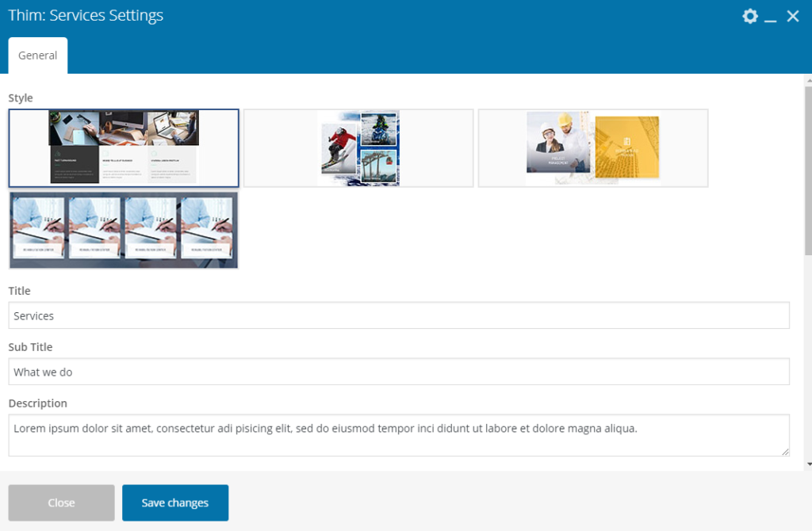Screen dimensions: 812x531
Task: Click the Close button at bottom left
Action: pyautogui.click(x=61, y=502)
